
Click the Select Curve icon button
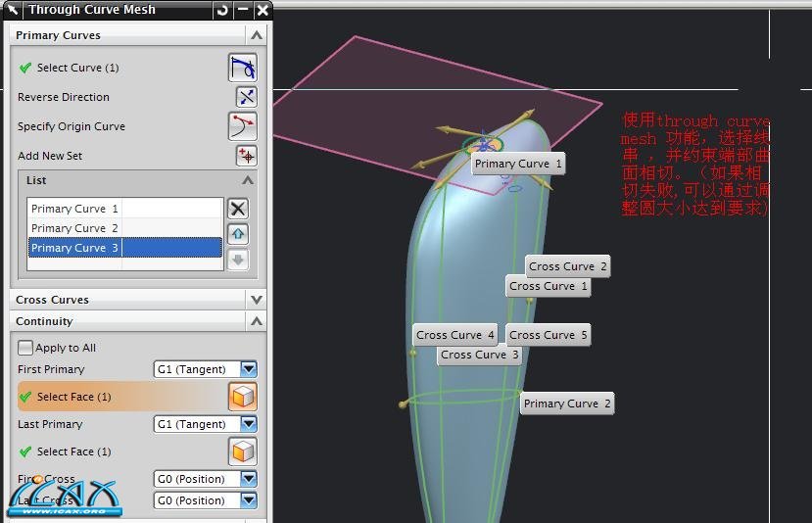pos(242,68)
